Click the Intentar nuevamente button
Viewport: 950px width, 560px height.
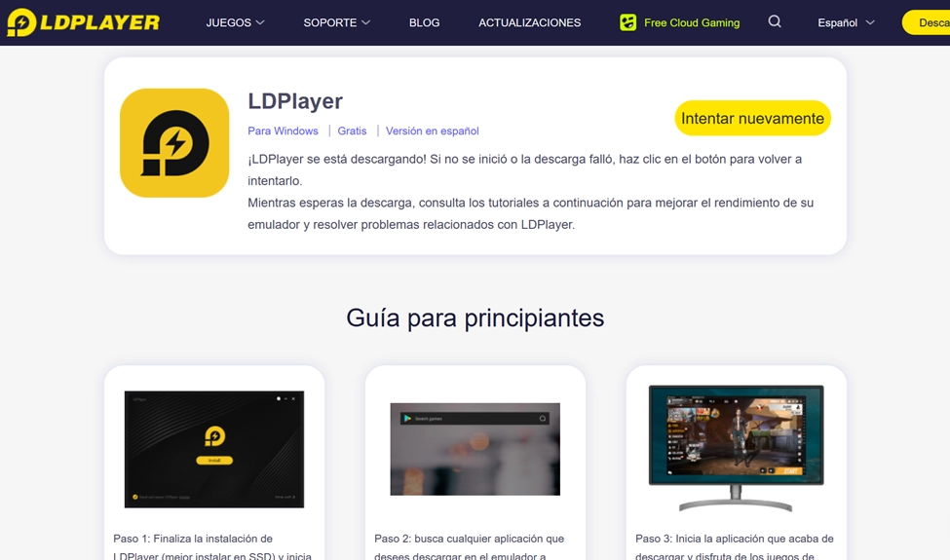pos(752,118)
